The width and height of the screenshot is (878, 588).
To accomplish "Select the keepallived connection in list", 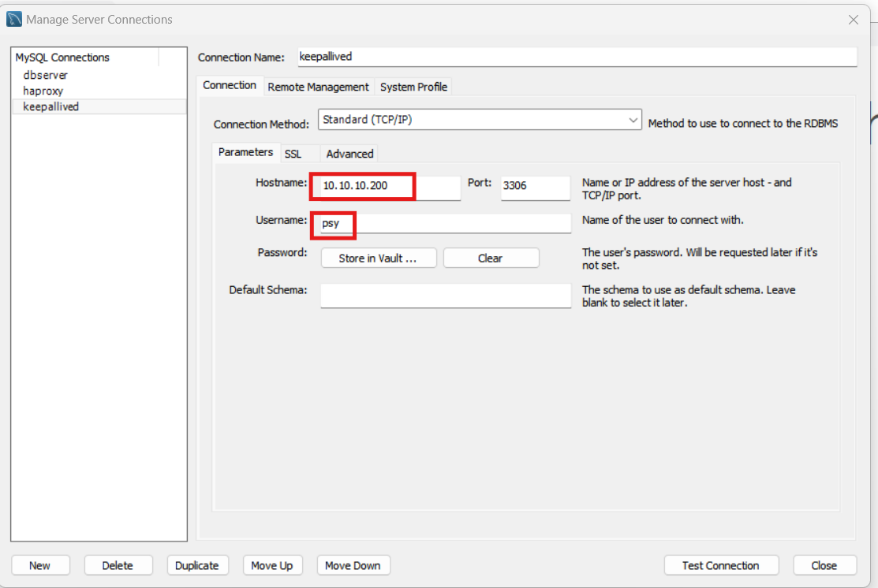I will pyautogui.click(x=99, y=106).
